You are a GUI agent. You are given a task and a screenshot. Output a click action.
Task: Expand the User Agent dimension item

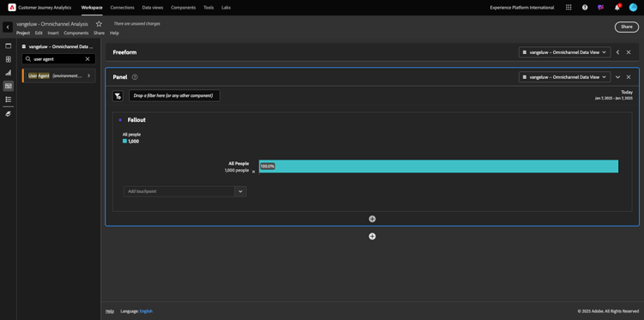(88, 75)
